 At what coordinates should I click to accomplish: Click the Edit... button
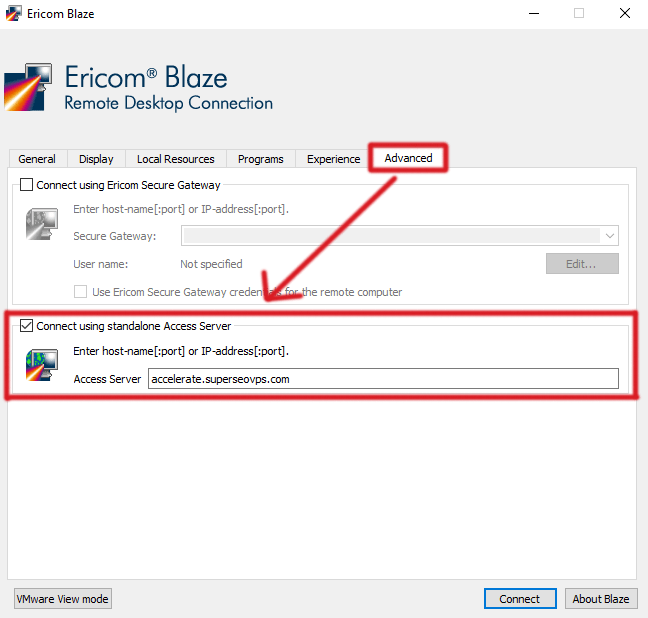click(582, 264)
